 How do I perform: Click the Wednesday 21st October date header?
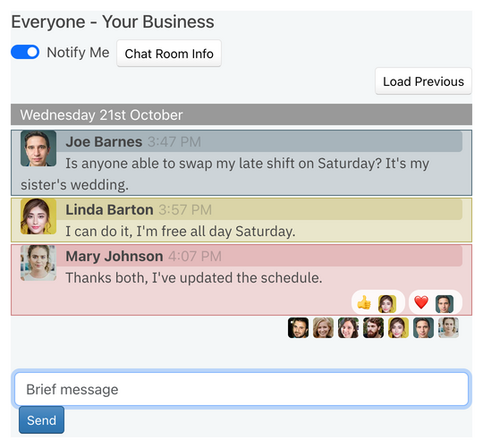(241, 114)
